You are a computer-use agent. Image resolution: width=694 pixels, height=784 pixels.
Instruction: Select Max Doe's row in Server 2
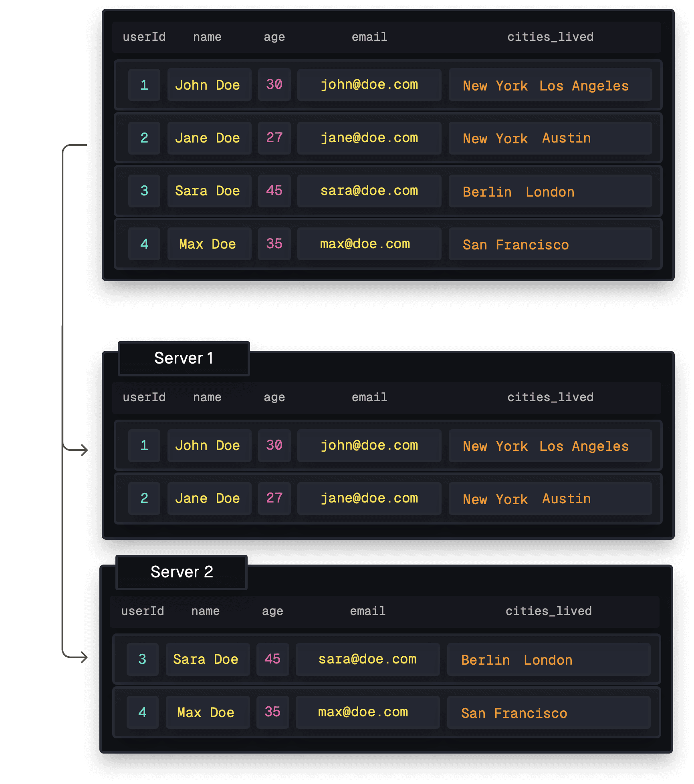387,712
